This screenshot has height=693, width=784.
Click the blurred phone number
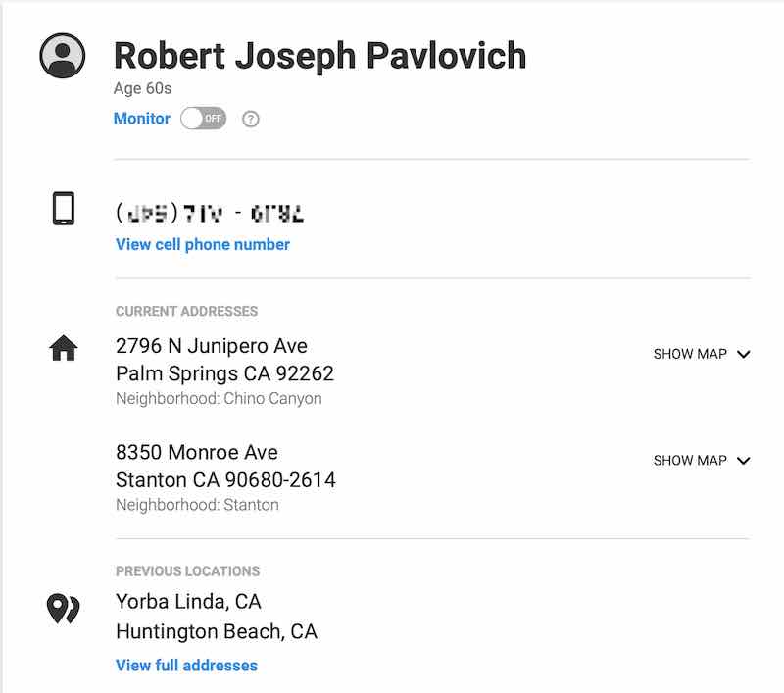[210, 212]
